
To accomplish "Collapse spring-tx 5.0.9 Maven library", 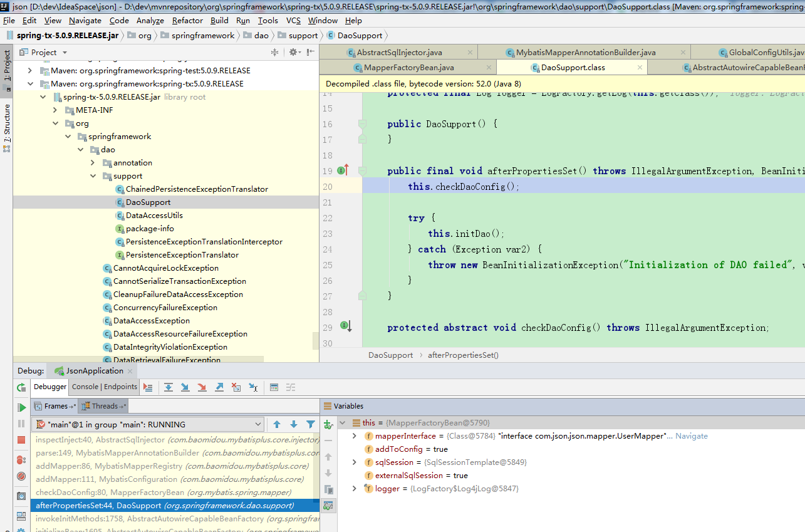I will click(x=29, y=84).
